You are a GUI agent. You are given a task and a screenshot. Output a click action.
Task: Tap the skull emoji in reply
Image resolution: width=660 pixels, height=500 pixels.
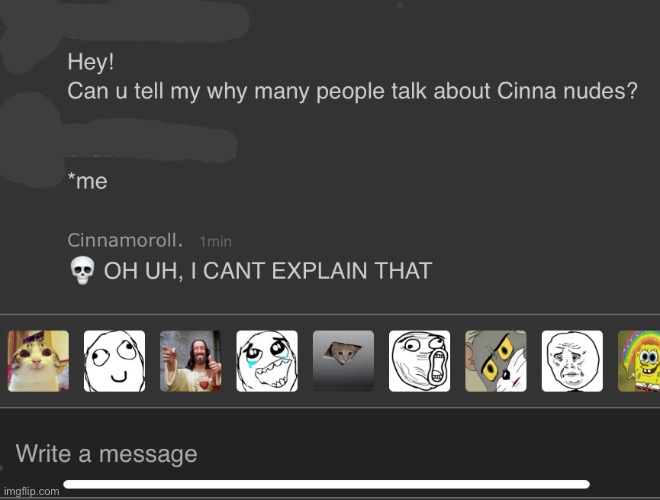pyautogui.click(x=82, y=270)
